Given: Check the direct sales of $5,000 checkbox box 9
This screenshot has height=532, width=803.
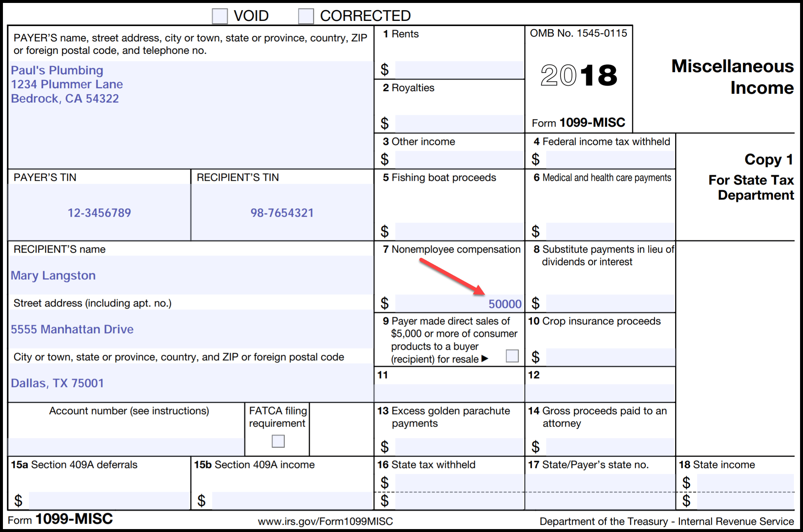Looking at the screenshot, I should pos(511,357).
